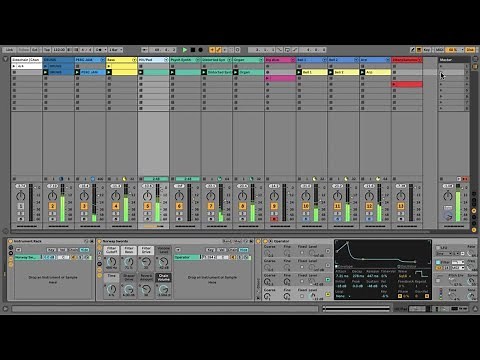This screenshot has width=480, height=360.
Task: Toggle track 7 activator button
Action: pyautogui.click(x=211, y=206)
